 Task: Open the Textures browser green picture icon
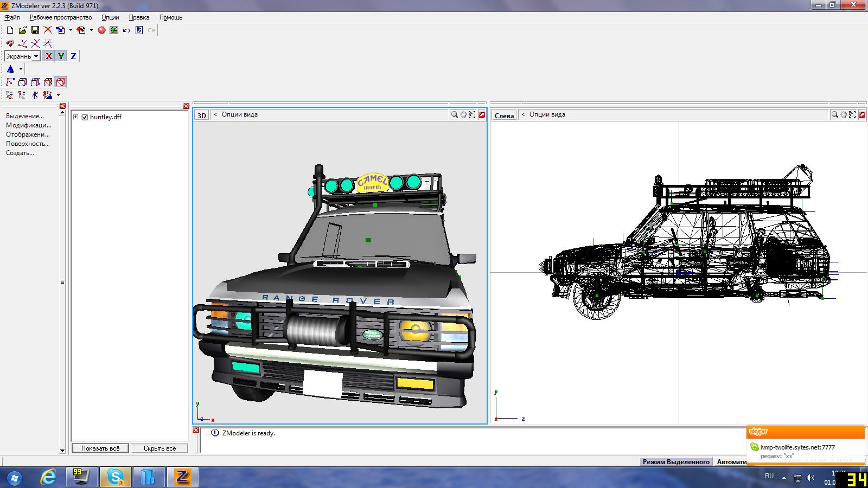point(114,30)
